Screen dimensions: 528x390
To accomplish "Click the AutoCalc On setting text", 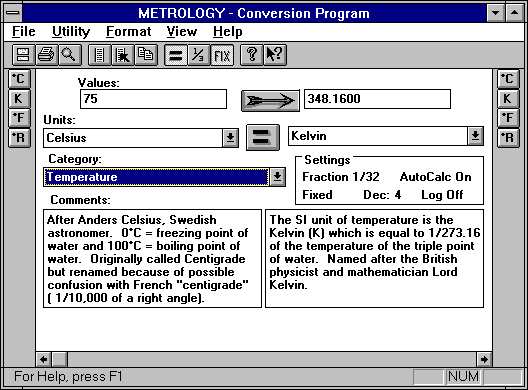I will 435,177.
